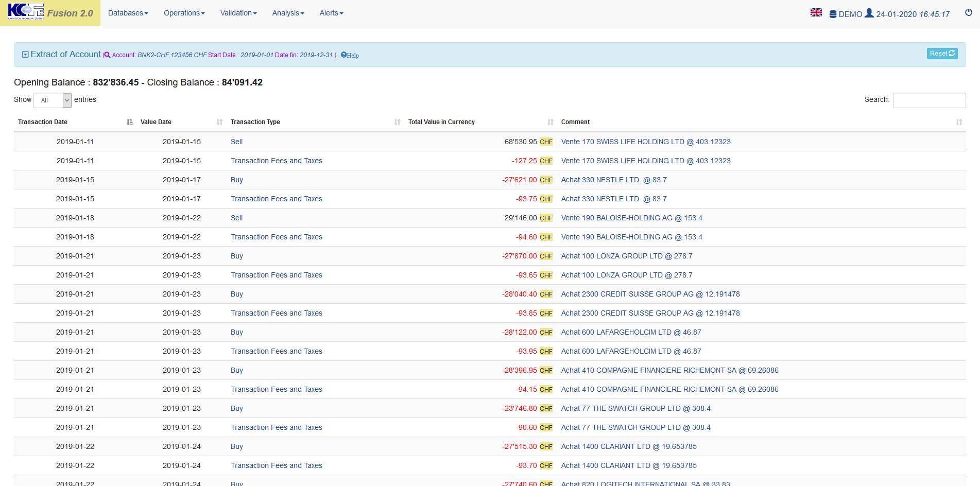Sort by Transaction Date column icon
Viewport: 980px width, 486px height.
pos(129,122)
